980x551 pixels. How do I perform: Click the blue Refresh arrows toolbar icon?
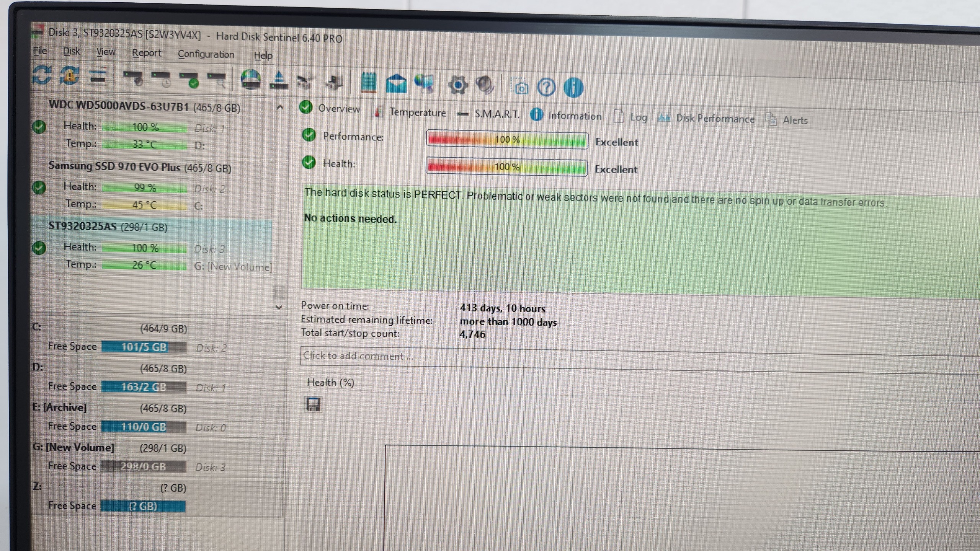tap(42, 75)
